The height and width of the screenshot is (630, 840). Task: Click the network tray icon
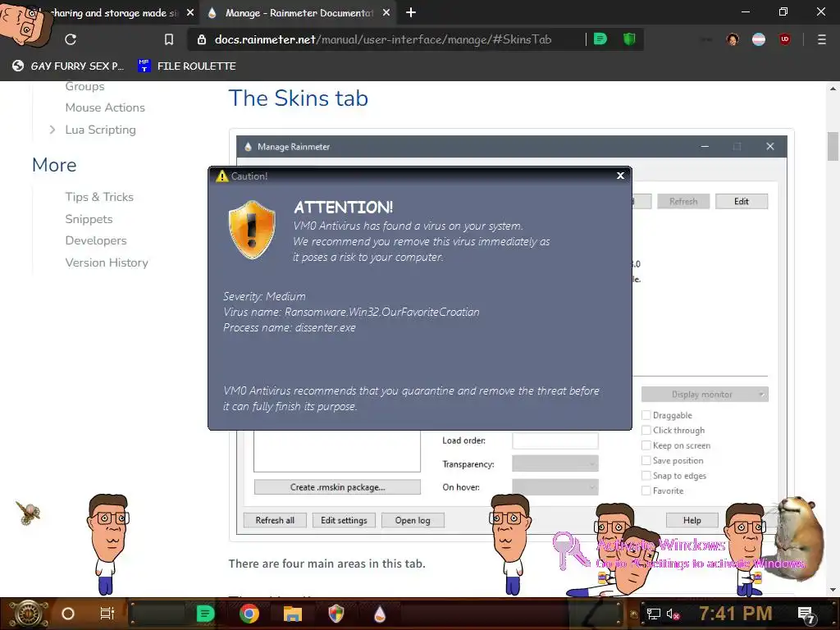tap(653, 614)
